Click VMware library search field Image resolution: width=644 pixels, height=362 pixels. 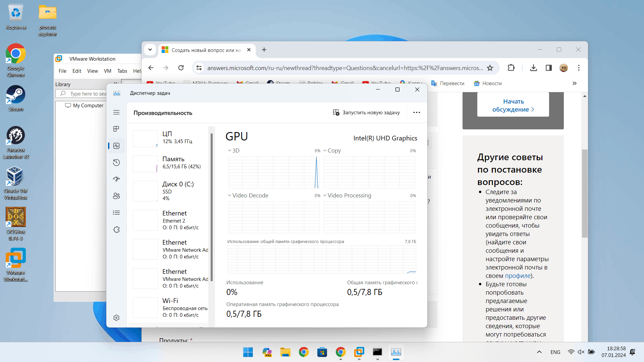point(81,94)
